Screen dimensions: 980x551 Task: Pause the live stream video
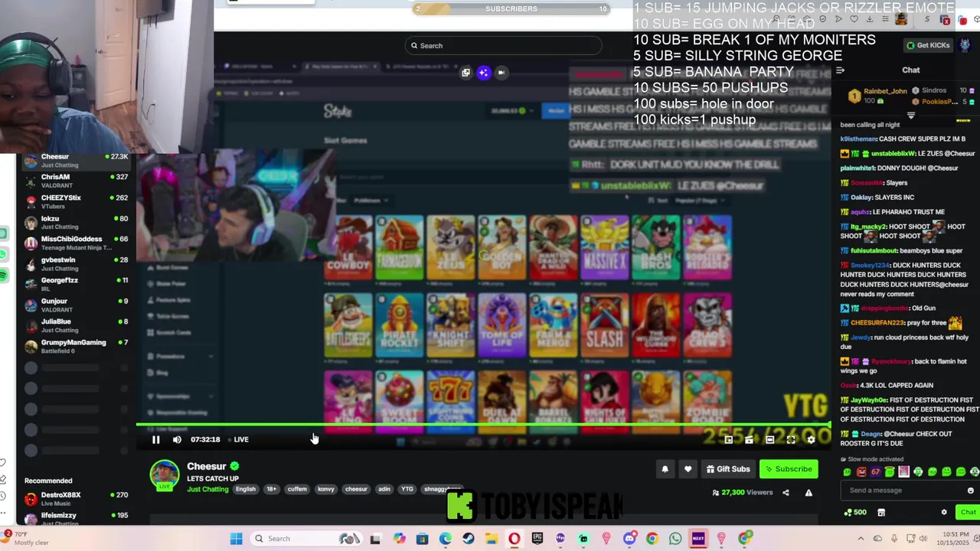(155, 439)
